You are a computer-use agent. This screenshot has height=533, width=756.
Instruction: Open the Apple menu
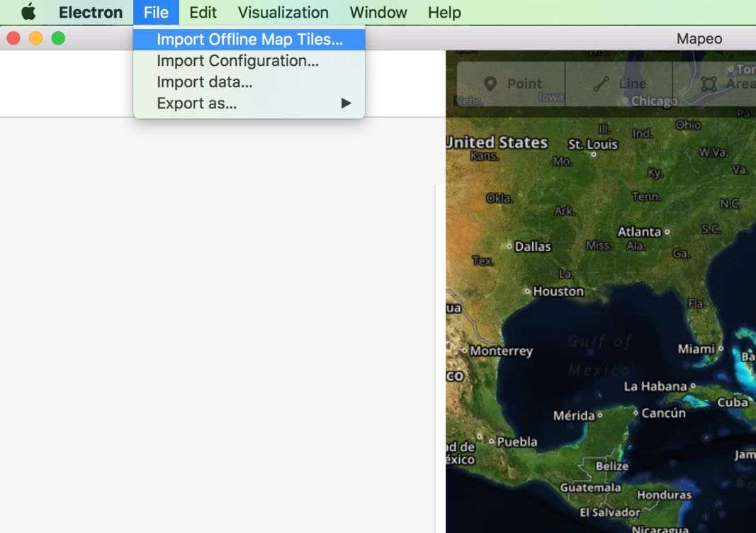pos(28,12)
